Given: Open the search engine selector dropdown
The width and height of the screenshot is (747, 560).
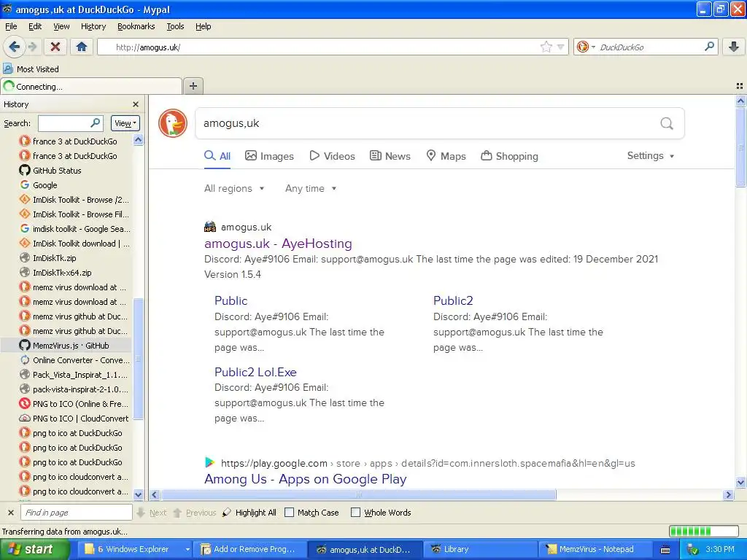Looking at the screenshot, I should click(586, 47).
